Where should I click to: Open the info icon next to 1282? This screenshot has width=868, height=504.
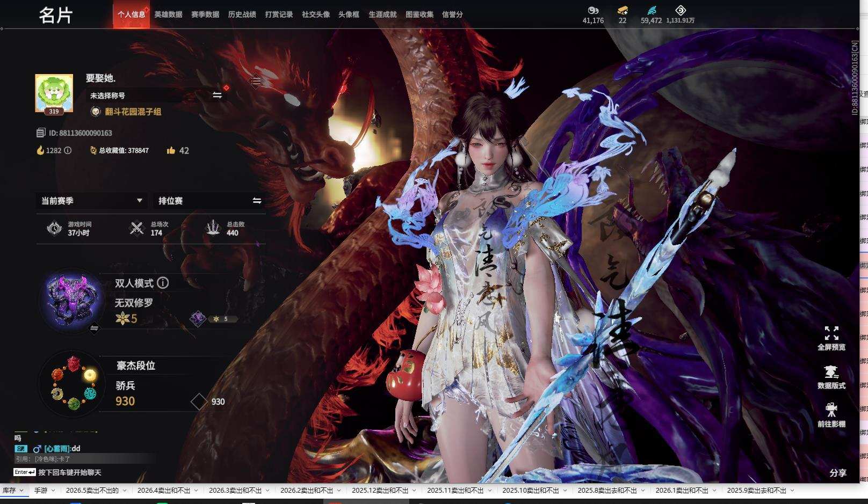[x=68, y=150]
